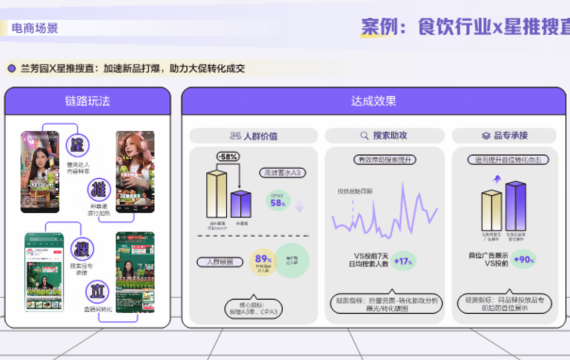This screenshot has width=570, height=360.
Task: Click the 推 circle icon
Action: click(x=99, y=189)
